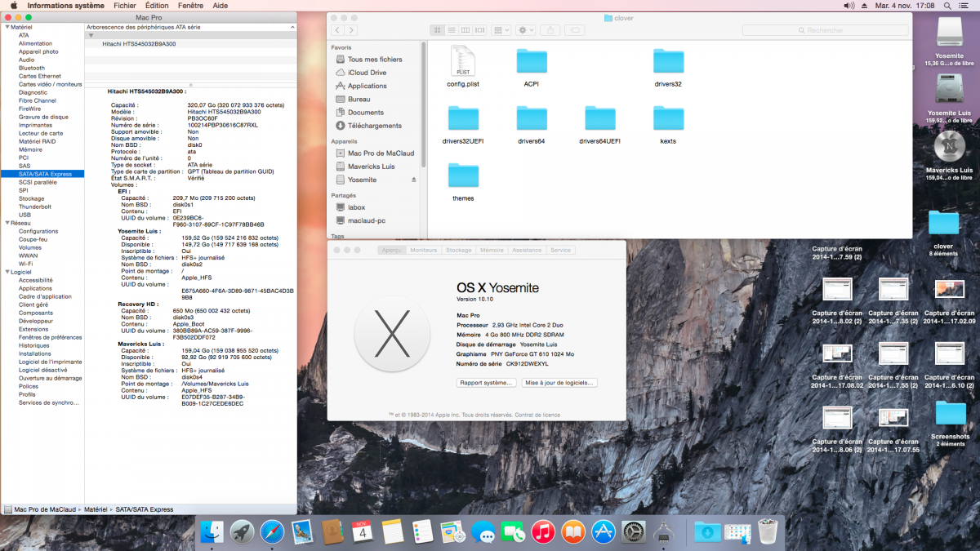The image size is (980, 551).
Task: Click the Finder share toolbar icon
Action: (x=550, y=30)
